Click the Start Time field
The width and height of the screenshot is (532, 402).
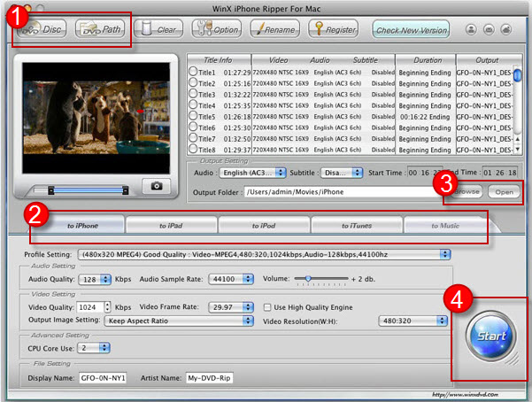[x=424, y=173]
